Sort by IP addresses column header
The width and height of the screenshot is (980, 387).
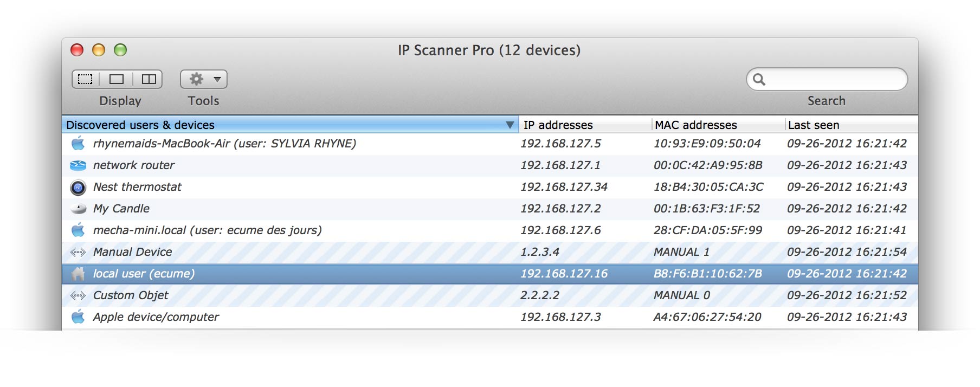pyautogui.click(x=585, y=125)
